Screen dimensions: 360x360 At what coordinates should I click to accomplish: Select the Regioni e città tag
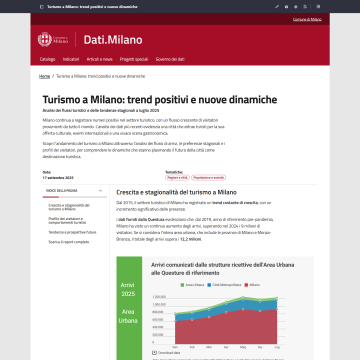pos(177,178)
